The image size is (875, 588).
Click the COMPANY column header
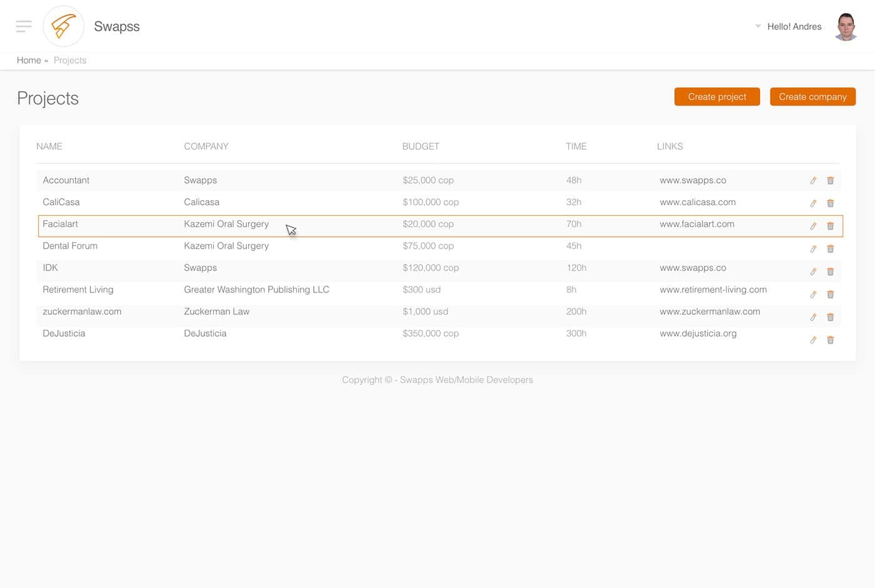(x=206, y=146)
